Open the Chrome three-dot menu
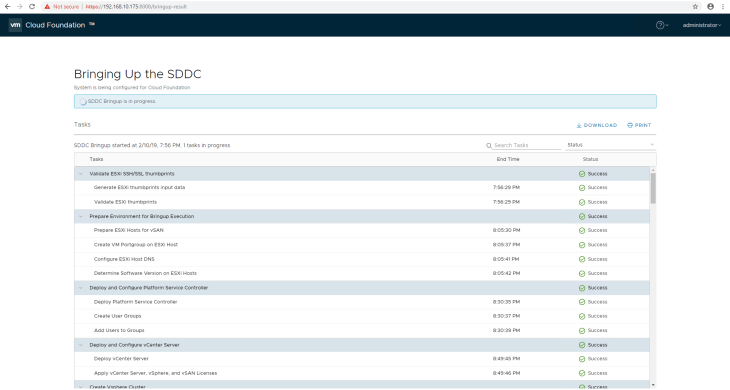Image resolution: width=730 pixels, height=390 pixels. 722,7
